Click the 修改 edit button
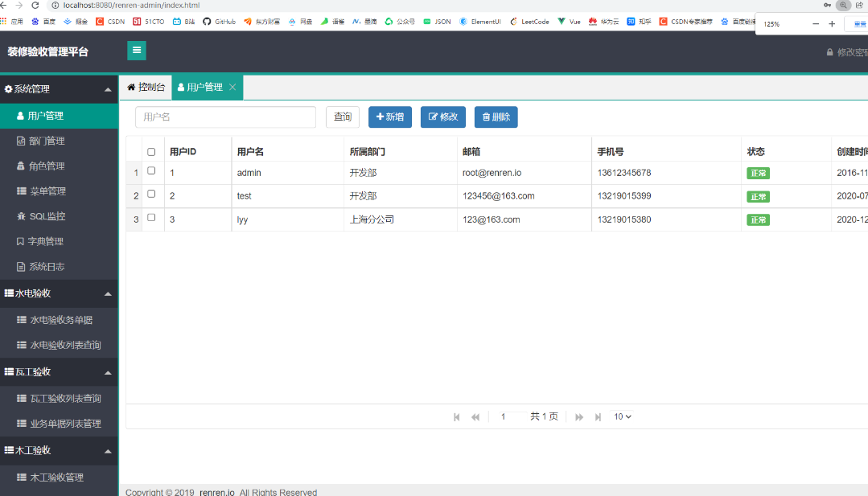868x496 pixels. (443, 117)
